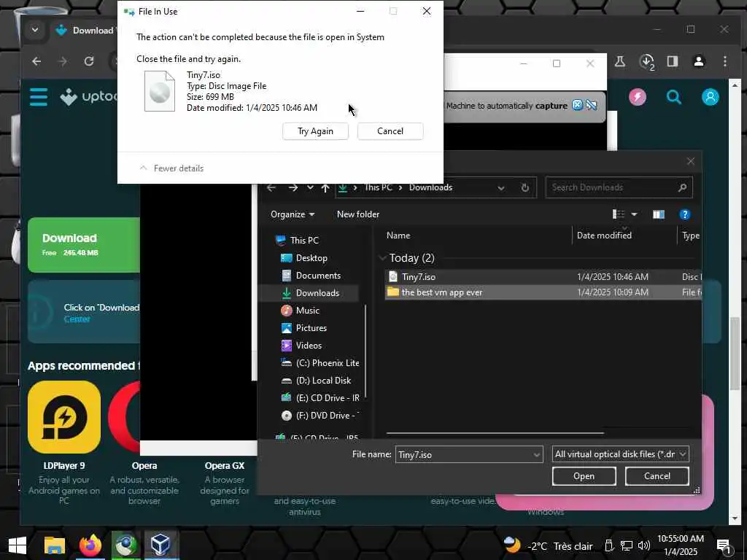
Task: Open browser three-dot menu
Action: tap(724, 61)
